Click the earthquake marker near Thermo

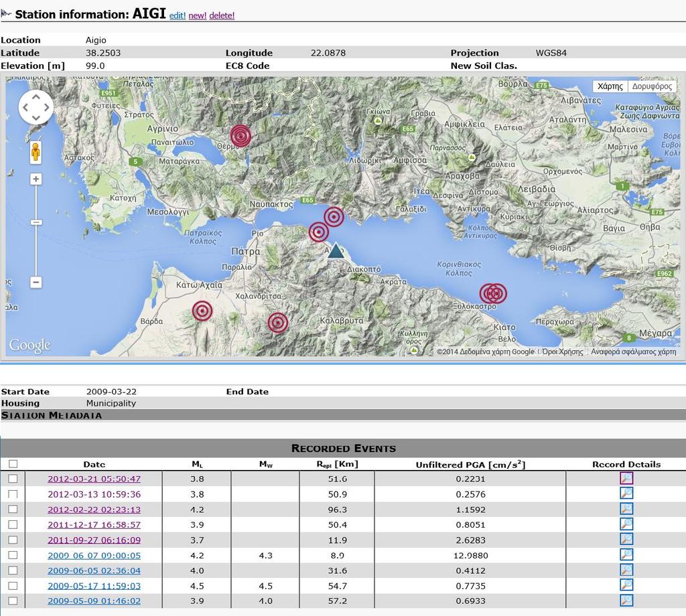[x=241, y=135]
